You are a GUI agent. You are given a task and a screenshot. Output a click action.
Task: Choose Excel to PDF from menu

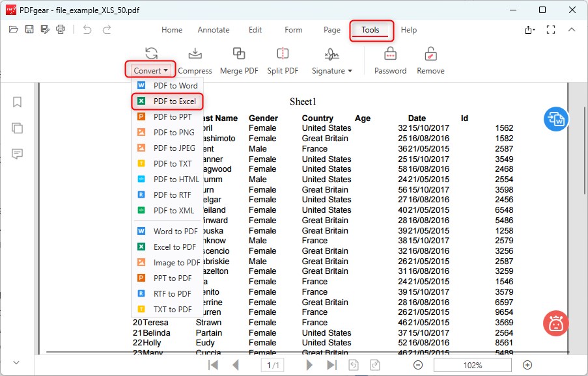[167, 247]
